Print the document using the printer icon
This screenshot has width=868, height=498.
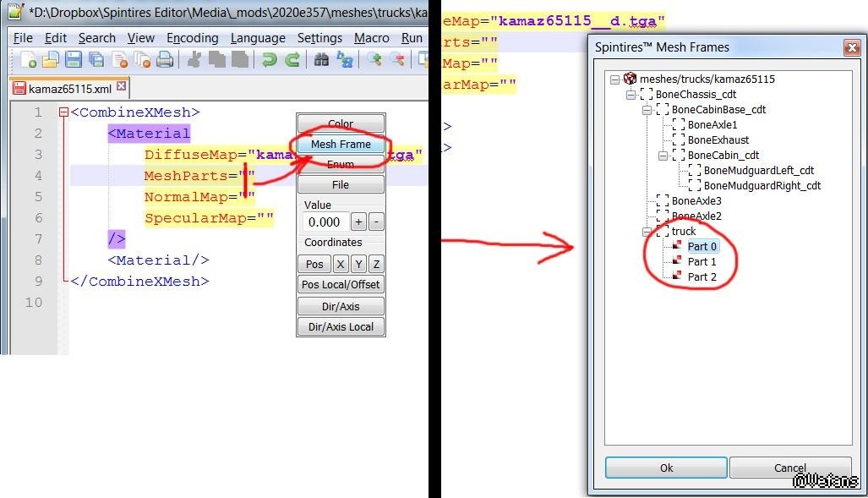165,59
